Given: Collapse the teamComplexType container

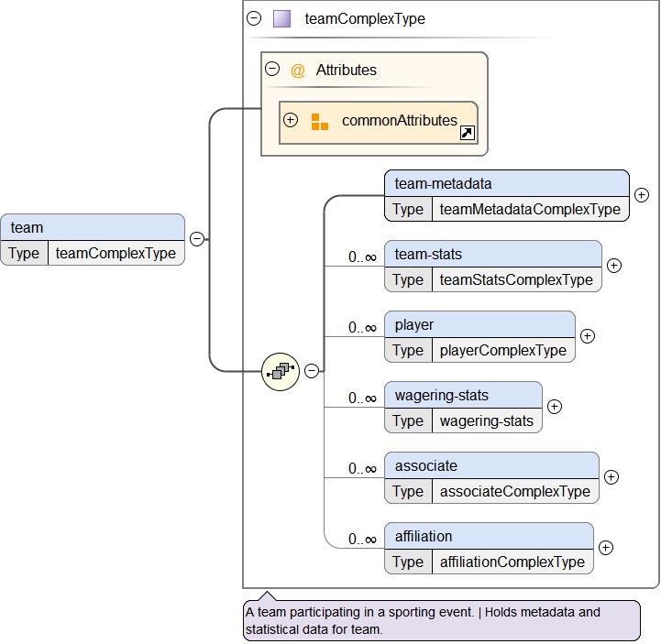Looking at the screenshot, I should pos(254,18).
